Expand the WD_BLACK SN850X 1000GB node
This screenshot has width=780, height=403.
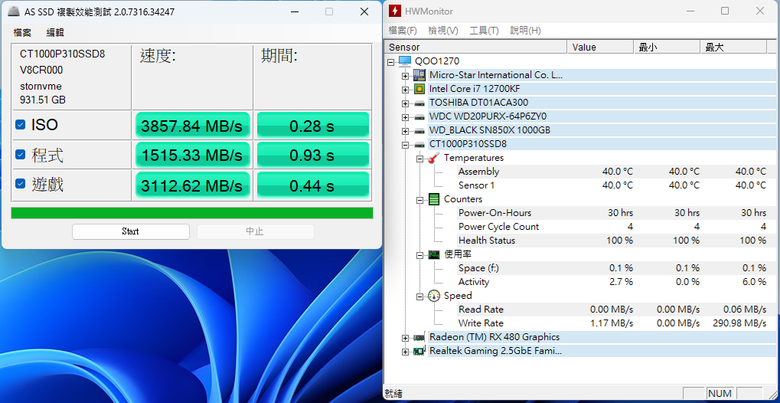[x=405, y=131]
